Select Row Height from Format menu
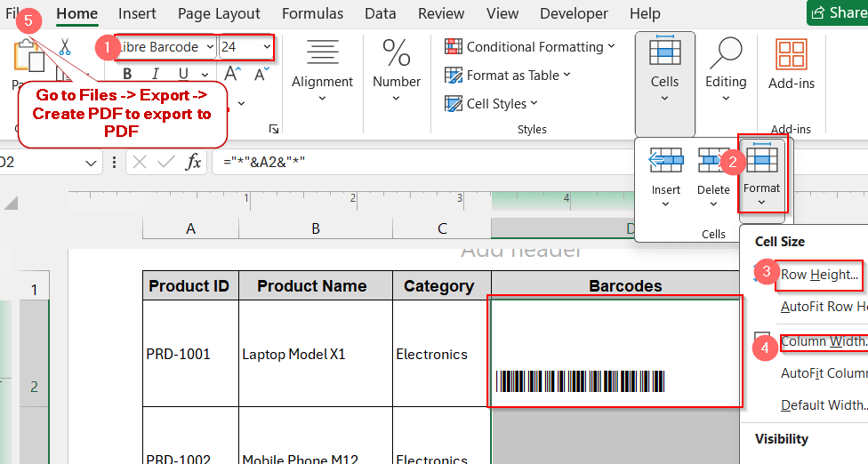 tap(819, 275)
